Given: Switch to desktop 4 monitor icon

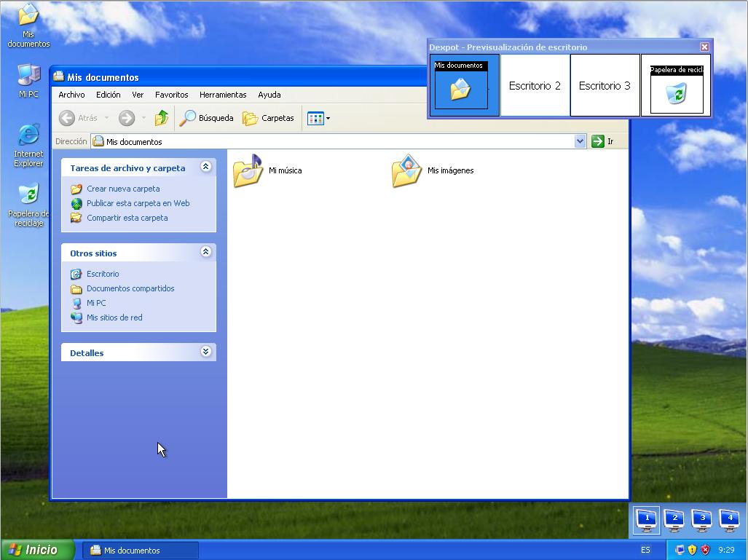Looking at the screenshot, I should 730,521.
